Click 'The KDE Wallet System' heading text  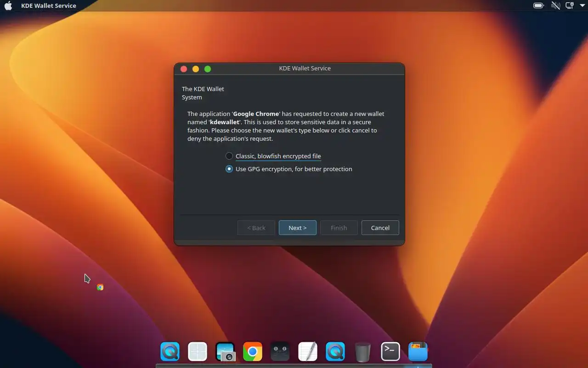(x=203, y=93)
